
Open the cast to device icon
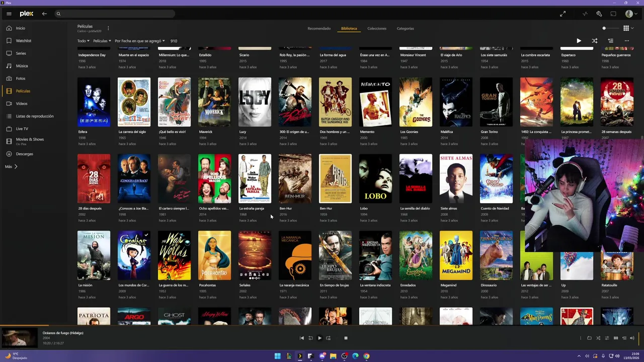[x=613, y=14]
